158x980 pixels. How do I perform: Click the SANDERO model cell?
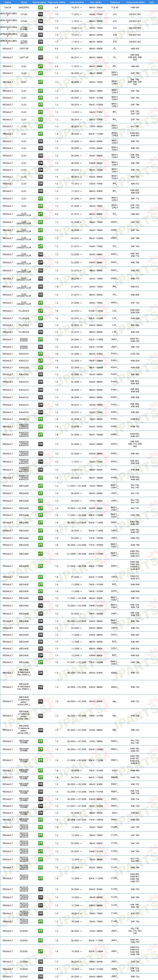coord(24,7)
